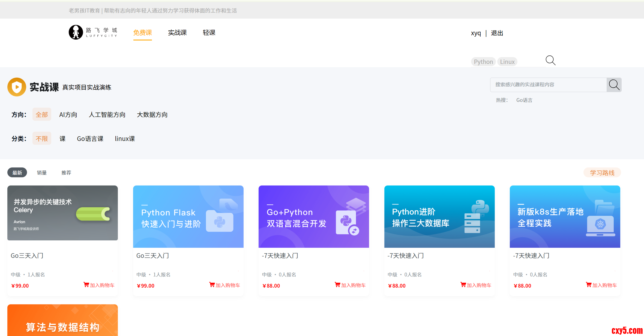
Task: Select the AI方向 direction filter
Action: coord(68,115)
